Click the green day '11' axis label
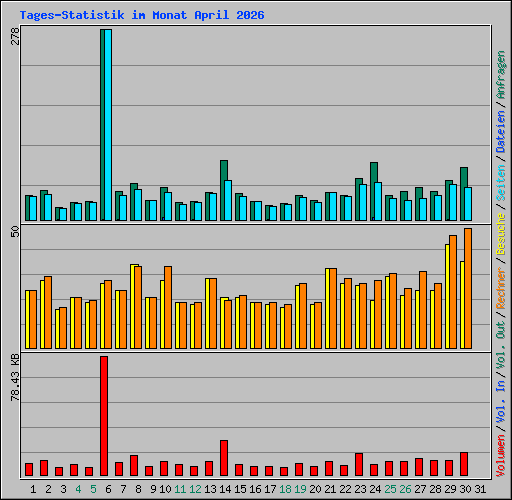The image size is (512, 500). coord(180,489)
